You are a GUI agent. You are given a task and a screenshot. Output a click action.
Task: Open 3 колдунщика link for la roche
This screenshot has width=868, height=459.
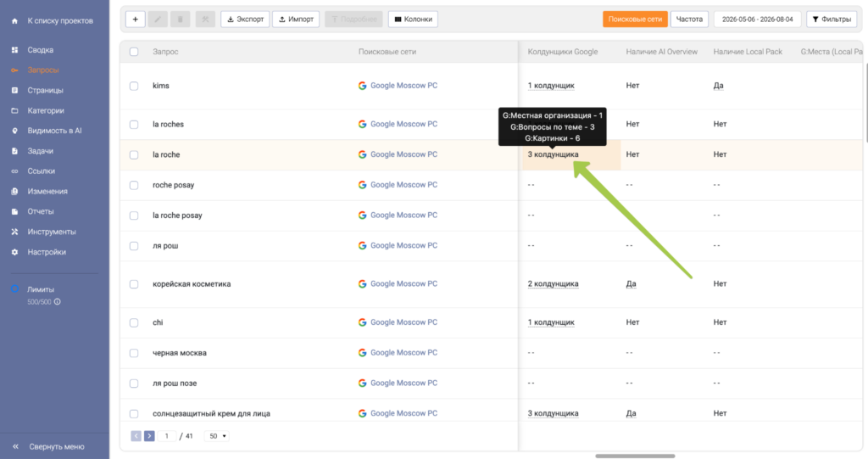[553, 154]
